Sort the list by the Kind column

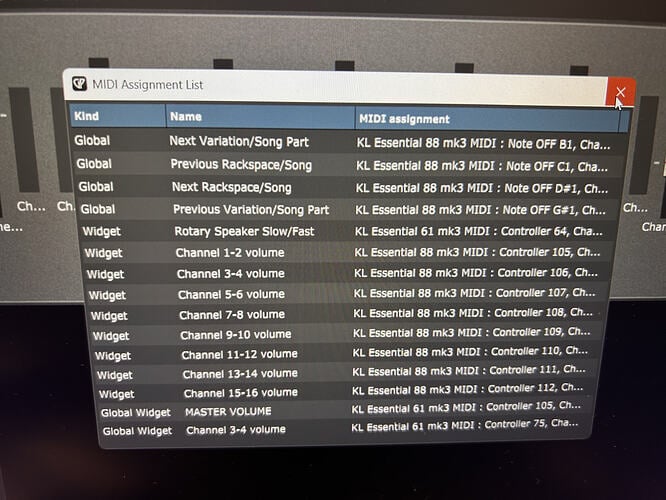point(118,116)
